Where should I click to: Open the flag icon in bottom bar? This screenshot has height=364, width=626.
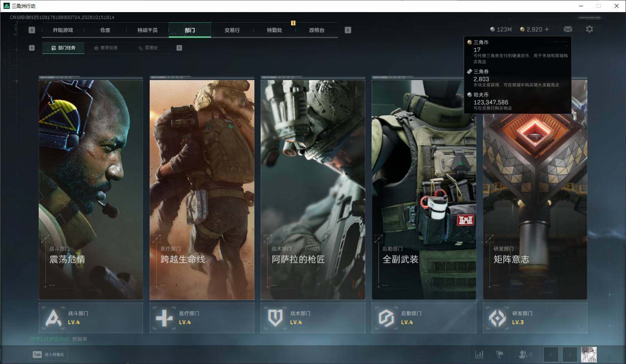click(499, 355)
